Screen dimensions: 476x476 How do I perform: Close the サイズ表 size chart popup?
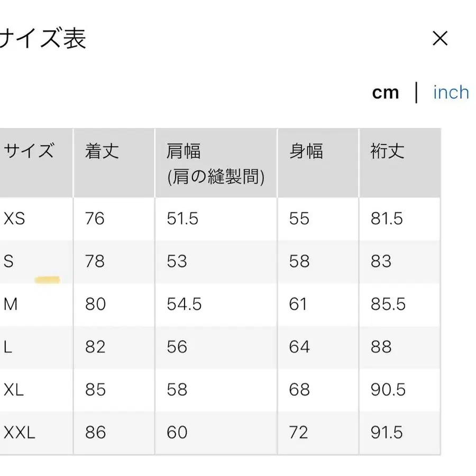(x=440, y=38)
